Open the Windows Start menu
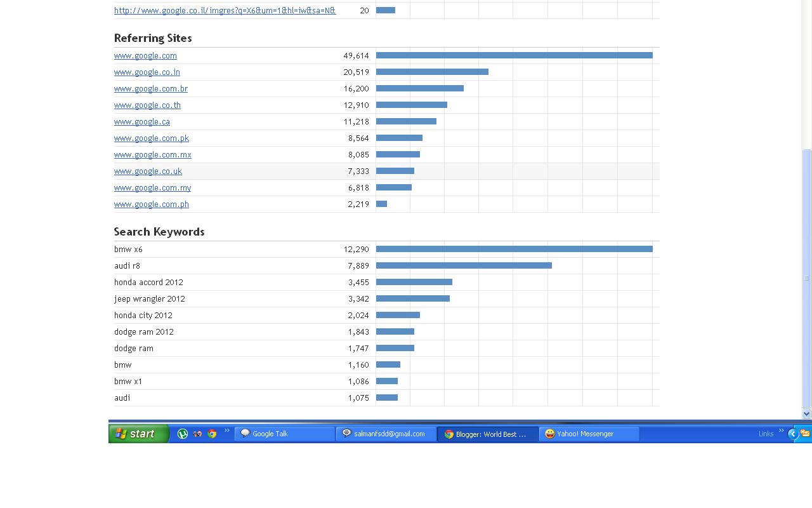Screen dimensions: 812x508 tap(139, 434)
